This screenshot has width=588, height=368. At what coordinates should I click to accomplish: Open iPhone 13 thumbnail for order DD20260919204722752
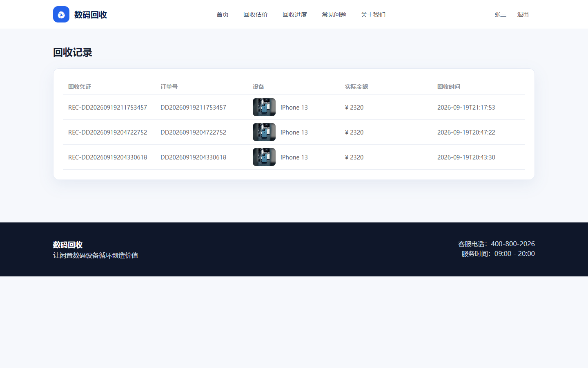[x=264, y=132]
